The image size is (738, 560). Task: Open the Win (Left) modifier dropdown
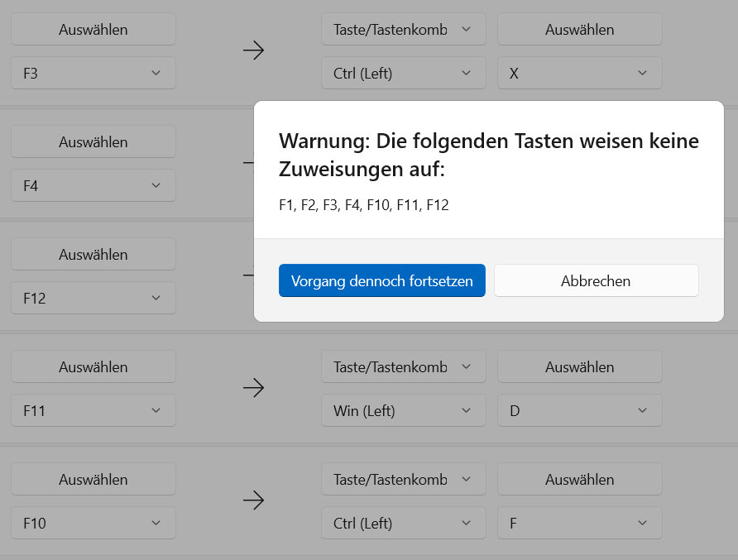pos(403,410)
